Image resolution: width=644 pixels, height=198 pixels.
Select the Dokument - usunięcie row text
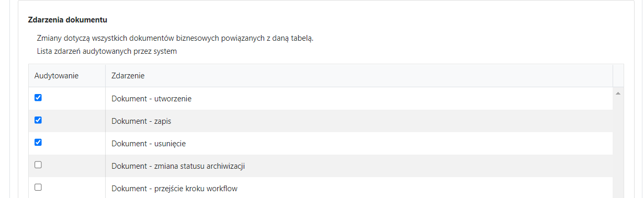tap(149, 144)
